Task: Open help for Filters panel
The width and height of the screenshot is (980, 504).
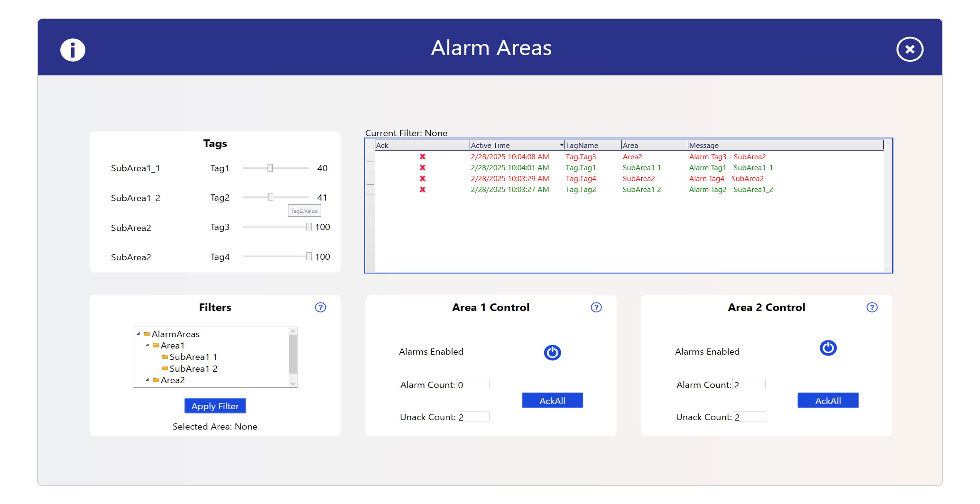Action: point(321,307)
